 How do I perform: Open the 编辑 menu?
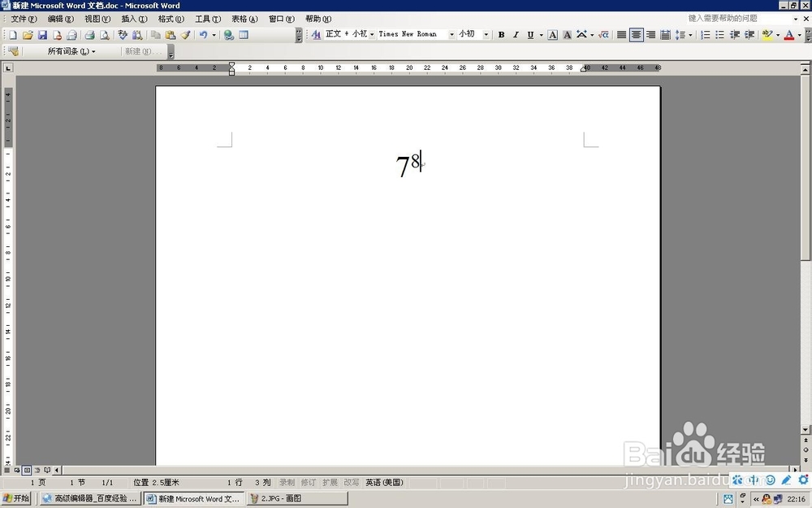(61, 19)
